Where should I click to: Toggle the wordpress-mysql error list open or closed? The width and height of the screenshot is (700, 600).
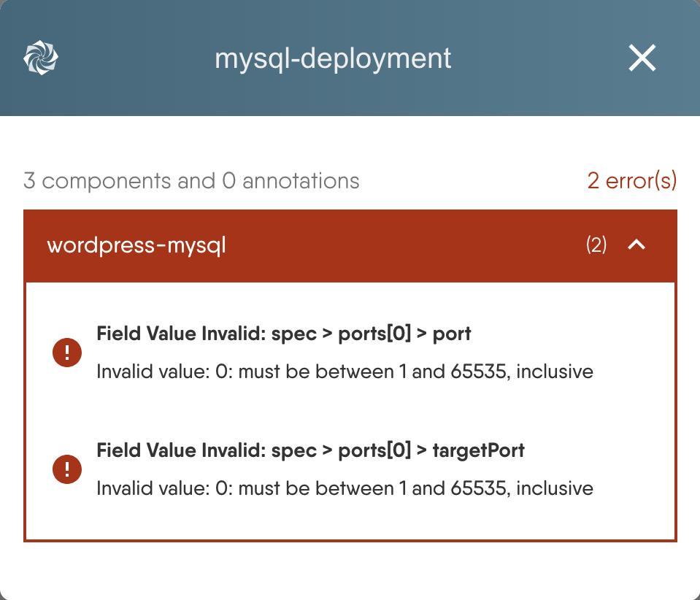click(x=636, y=245)
